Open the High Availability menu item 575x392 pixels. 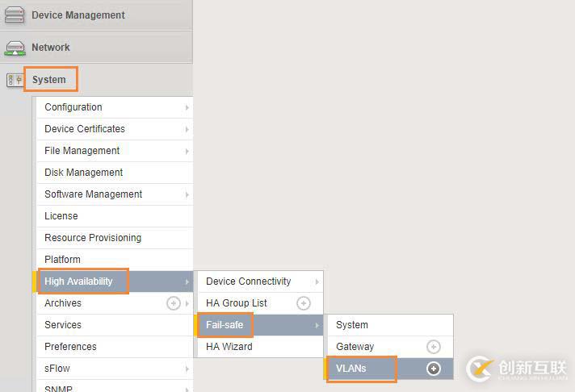[79, 281]
